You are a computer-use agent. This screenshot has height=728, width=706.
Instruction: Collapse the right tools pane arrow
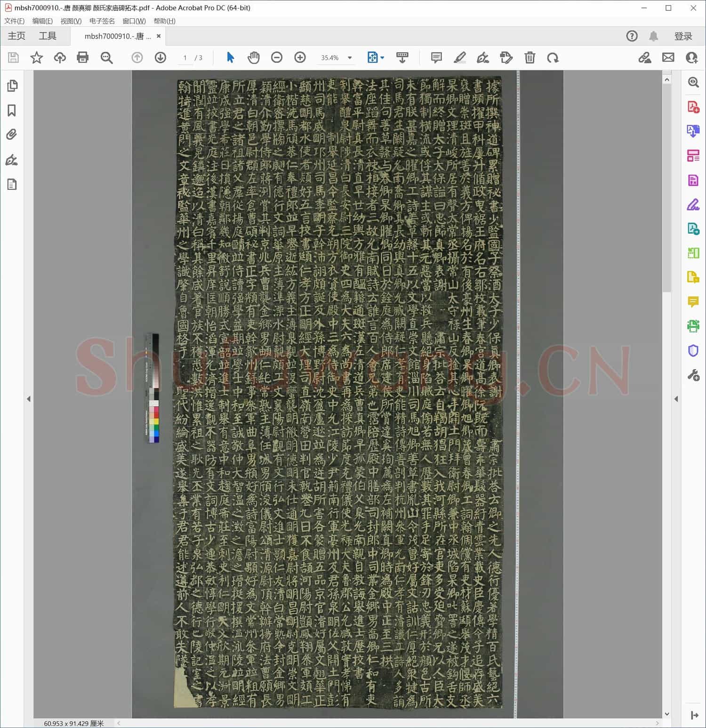coord(676,399)
